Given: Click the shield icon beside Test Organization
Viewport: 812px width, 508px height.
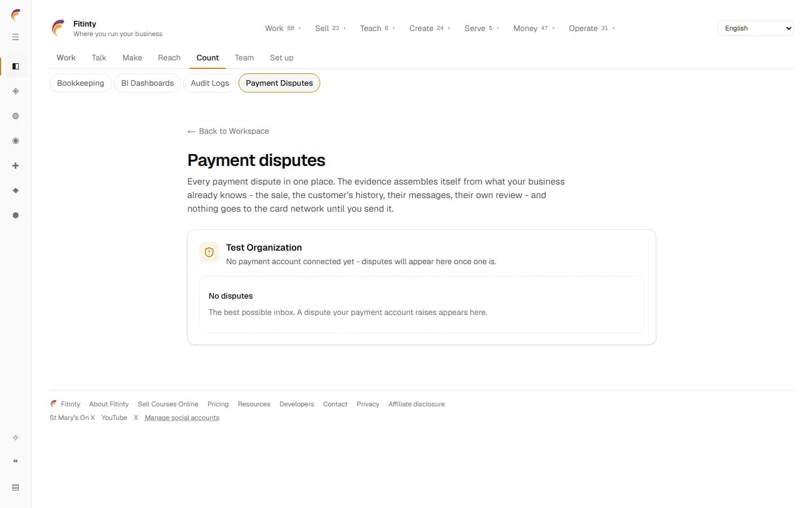Looking at the screenshot, I should [x=209, y=252].
